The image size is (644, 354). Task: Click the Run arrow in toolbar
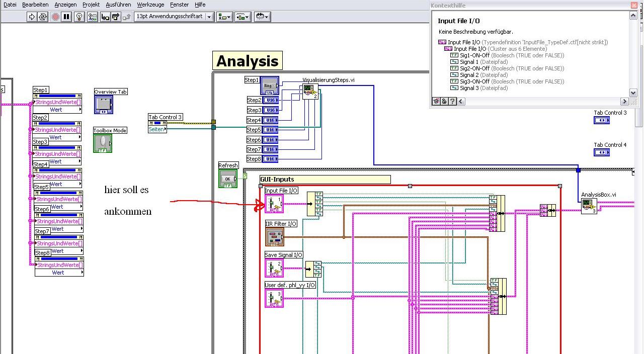point(32,17)
